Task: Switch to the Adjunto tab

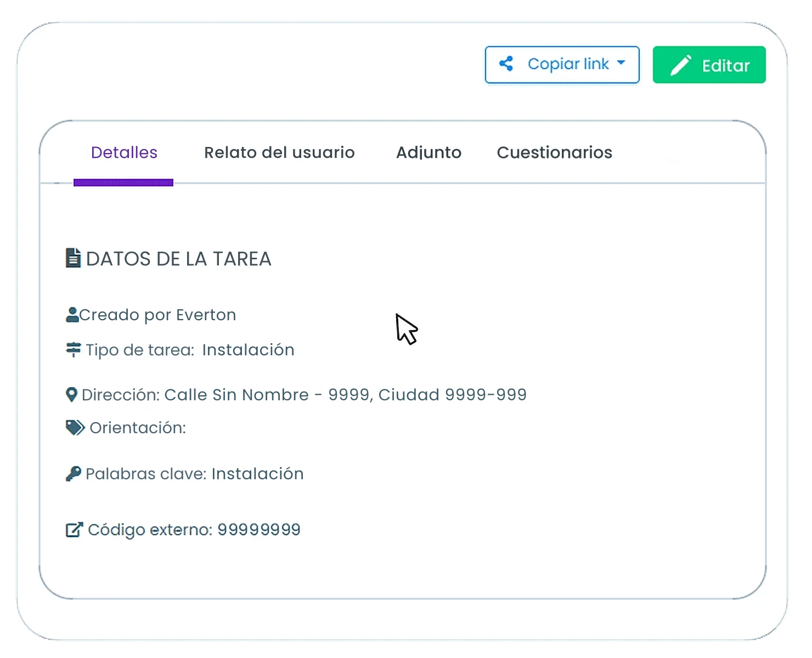Action: (428, 152)
